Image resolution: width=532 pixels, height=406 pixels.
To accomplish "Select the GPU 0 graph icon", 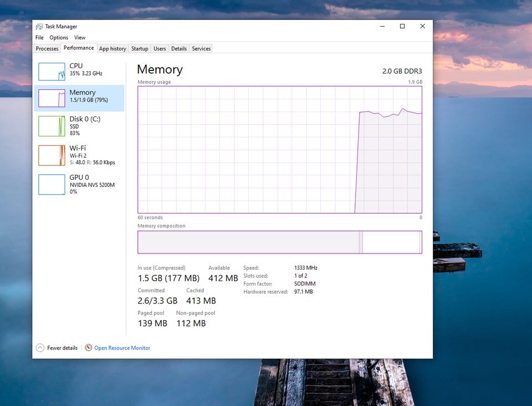I will pos(52,185).
